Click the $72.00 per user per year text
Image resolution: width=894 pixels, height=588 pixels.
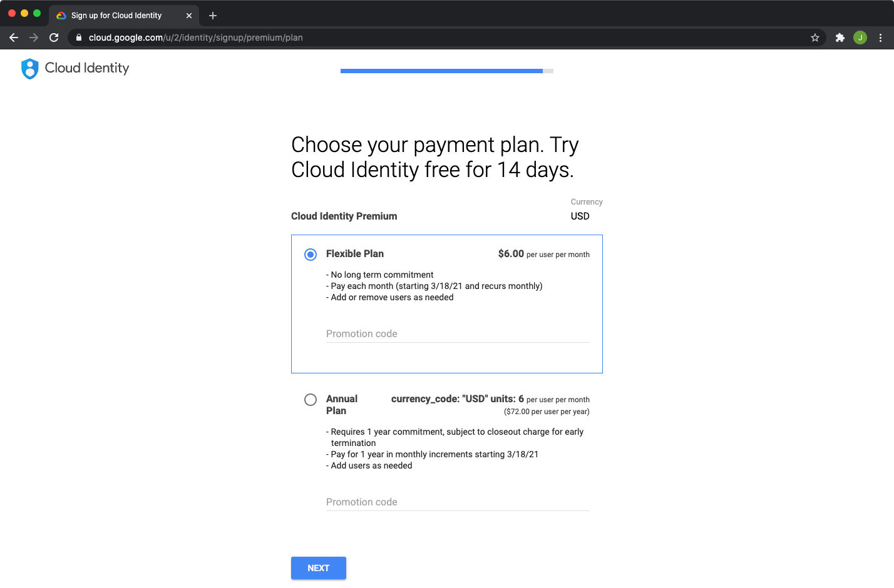pyautogui.click(x=547, y=412)
